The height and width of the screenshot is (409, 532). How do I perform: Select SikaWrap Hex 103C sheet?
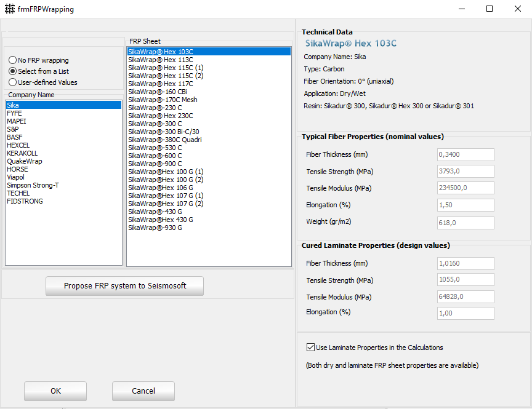[209, 52]
